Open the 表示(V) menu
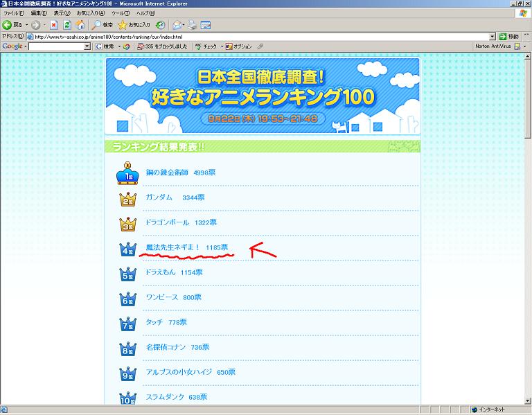532x415 pixels. (x=62, y=13)
